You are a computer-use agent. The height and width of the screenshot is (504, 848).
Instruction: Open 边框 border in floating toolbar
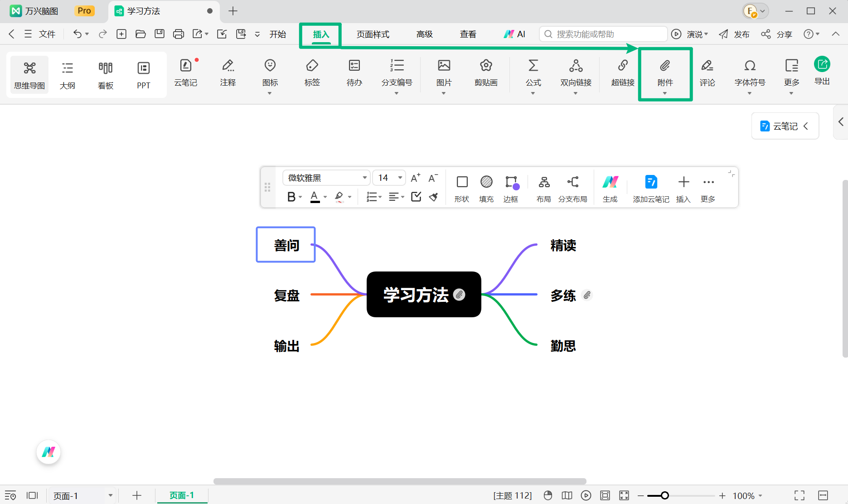click(511, 189)
